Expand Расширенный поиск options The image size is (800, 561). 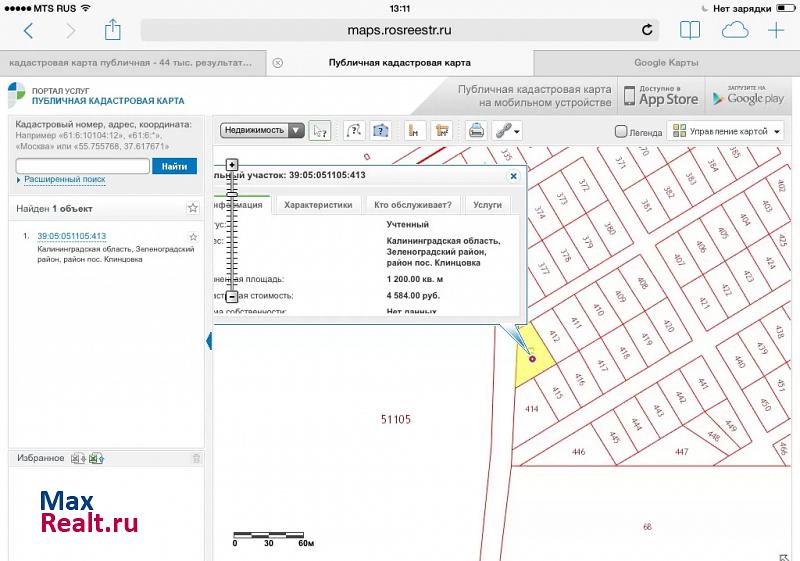64,180
